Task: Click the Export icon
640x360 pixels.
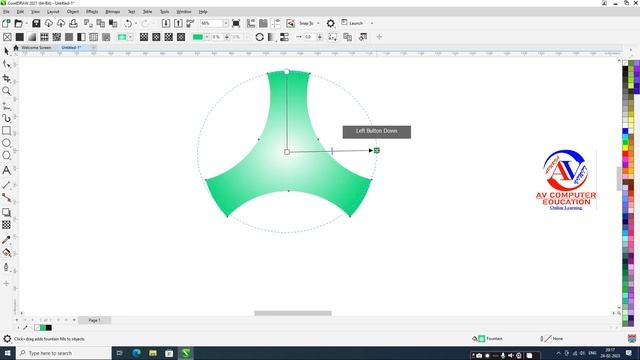Action: point(178,23)
